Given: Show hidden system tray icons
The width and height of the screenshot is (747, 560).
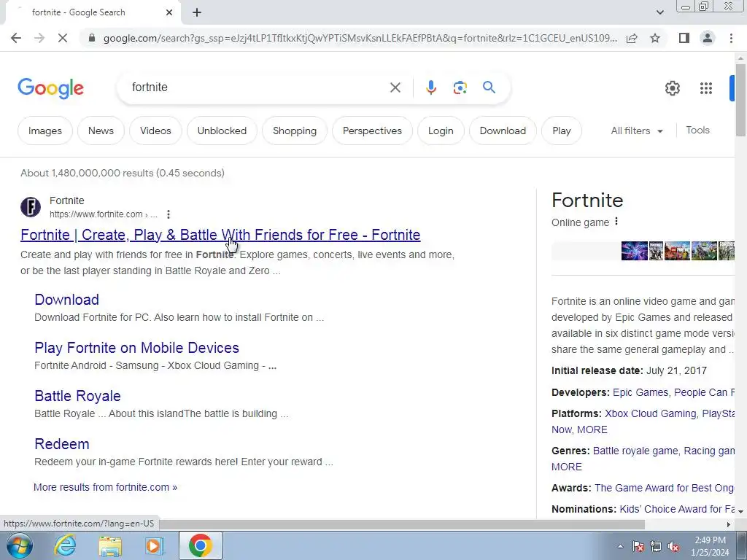Looking at the screenshot, I should click(x=620, y=546).
